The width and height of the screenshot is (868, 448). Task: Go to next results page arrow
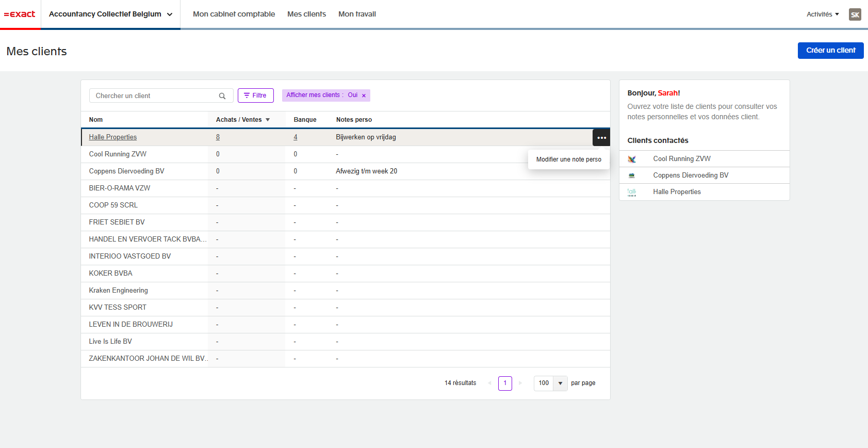coord(520,383)
